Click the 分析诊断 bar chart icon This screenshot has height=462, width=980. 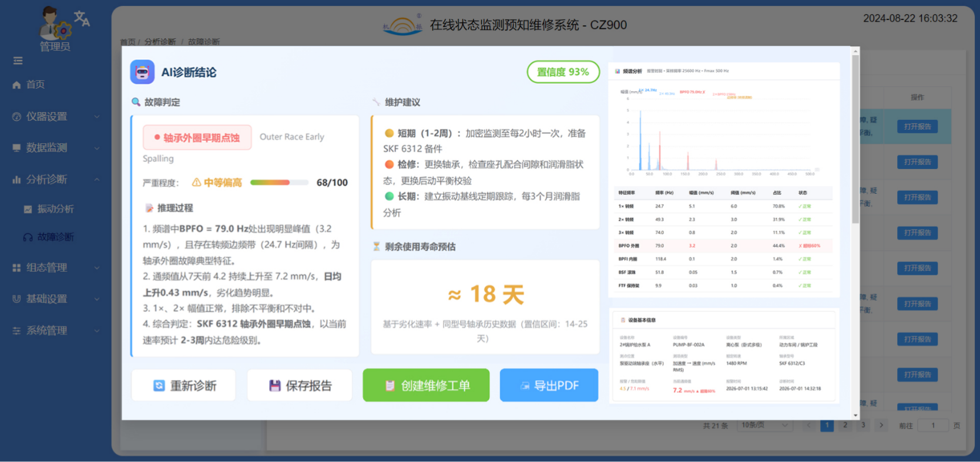(x=16, y=180)
